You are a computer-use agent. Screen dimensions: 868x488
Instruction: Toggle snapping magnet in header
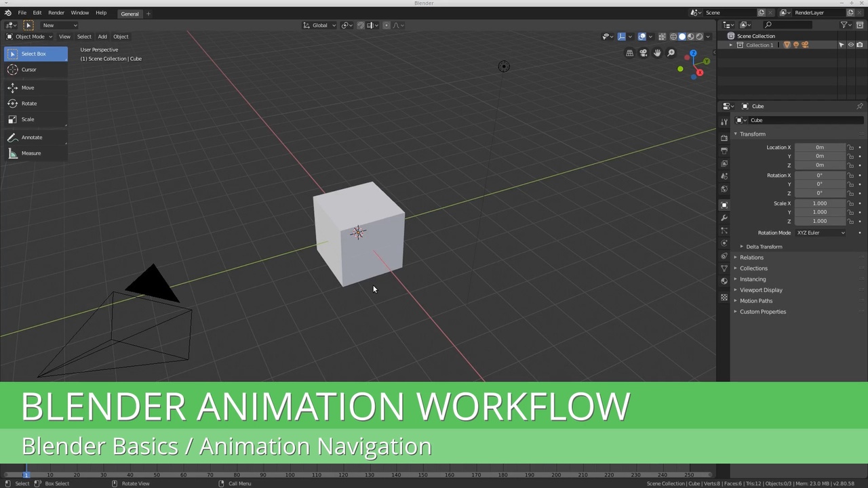pos(361,25)
